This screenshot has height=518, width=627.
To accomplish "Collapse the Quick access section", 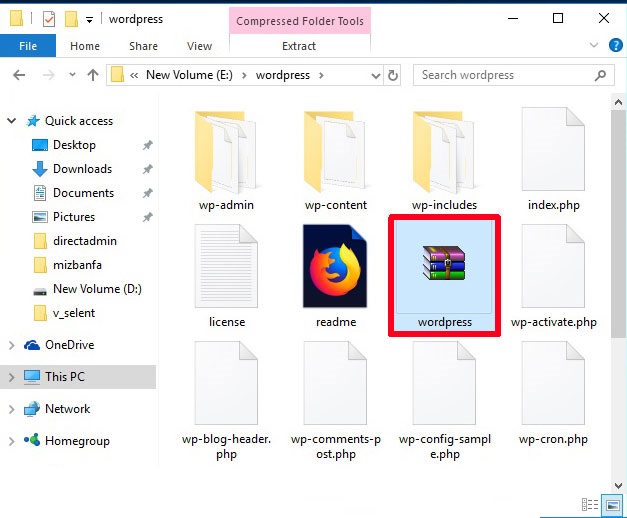I will click(12, 121).
